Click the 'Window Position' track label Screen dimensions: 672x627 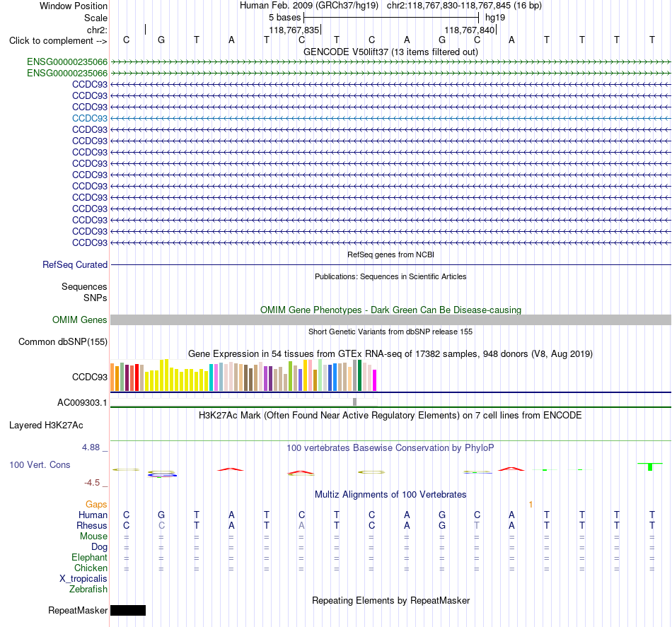[x=74, y=6]
